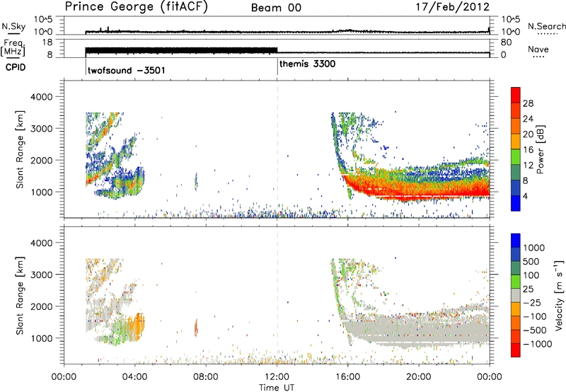Select the '28' power colorbar tick
The height and width of the screenshot is (392, 566).
[x=528, y=103]
